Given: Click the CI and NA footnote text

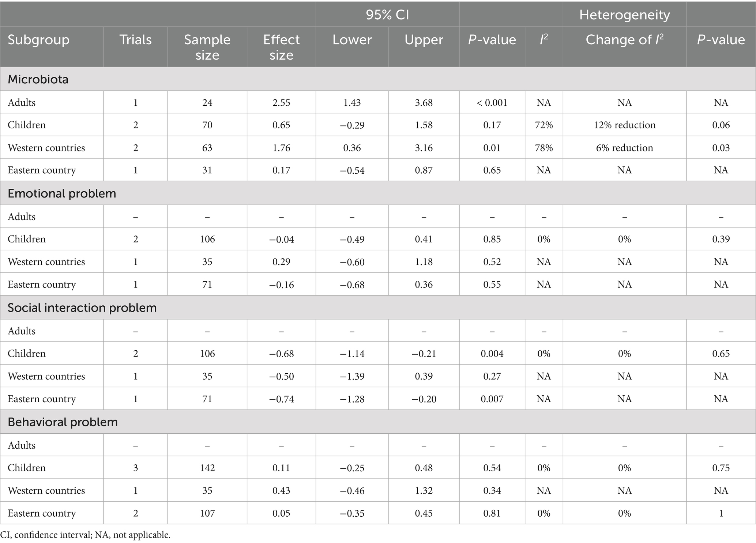Looking at the screenshot, I should click(85, 535).
